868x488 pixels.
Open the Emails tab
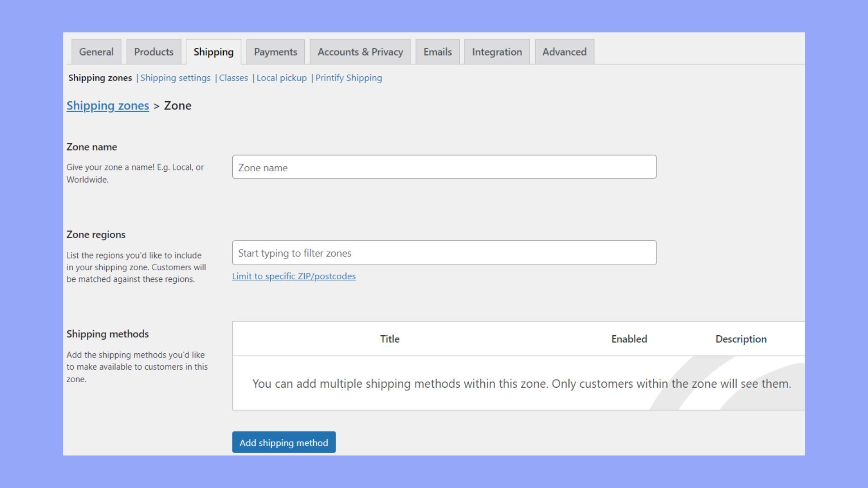tap(437, 52)
